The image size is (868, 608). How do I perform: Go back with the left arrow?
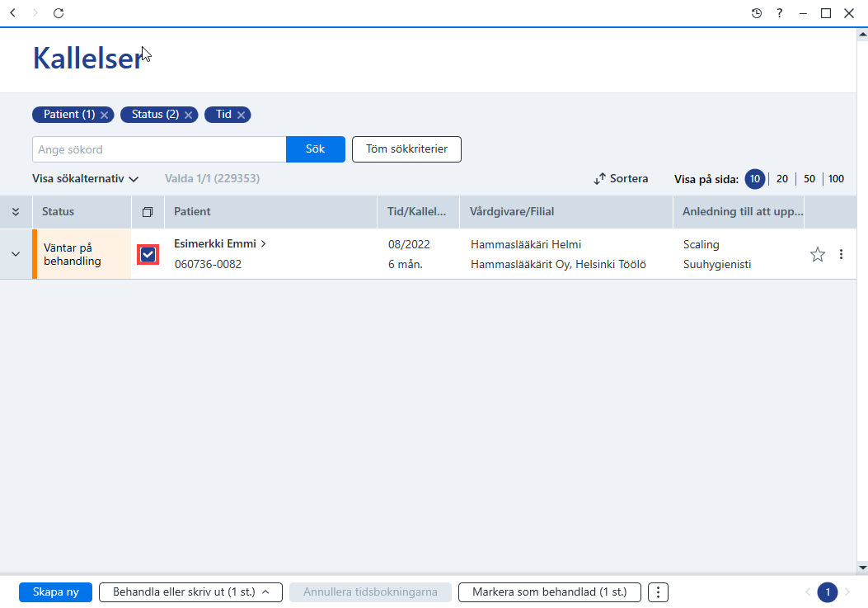click(13, 12)
